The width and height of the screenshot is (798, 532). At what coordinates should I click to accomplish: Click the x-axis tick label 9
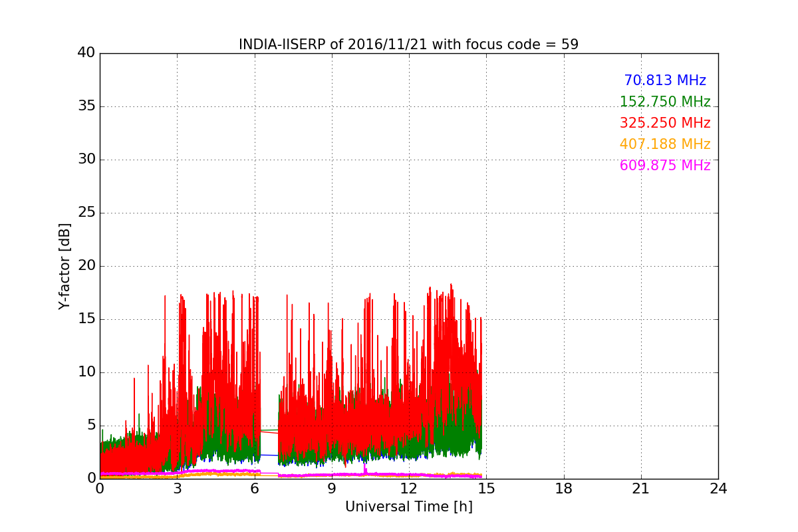coord(332,489)
